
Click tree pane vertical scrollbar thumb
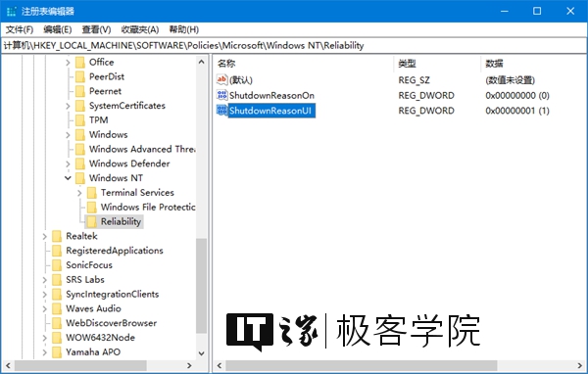pos(201,286)
